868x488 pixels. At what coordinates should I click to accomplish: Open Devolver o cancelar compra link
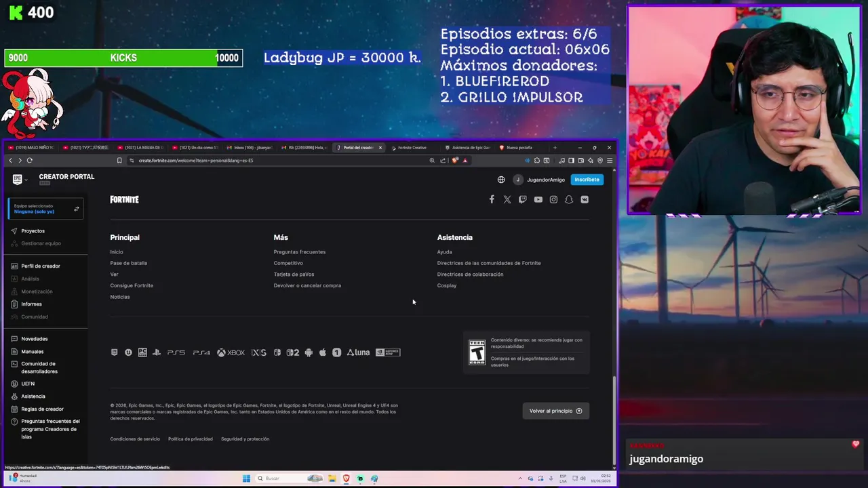[x=307, y=285]
